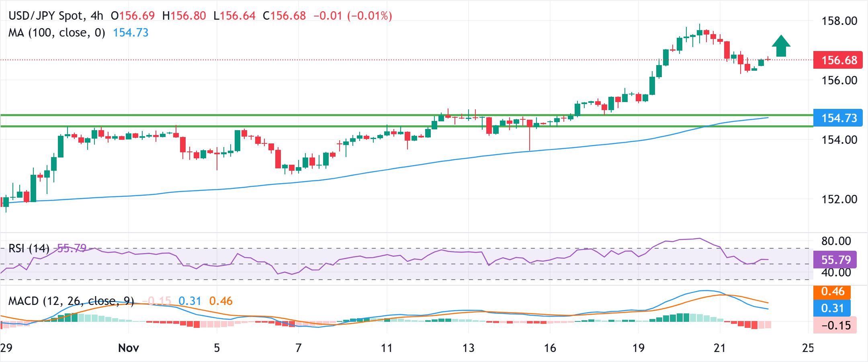868x362 pixels.
Task: Click the green upward arrow on the chart
Action: pos(781,46)
